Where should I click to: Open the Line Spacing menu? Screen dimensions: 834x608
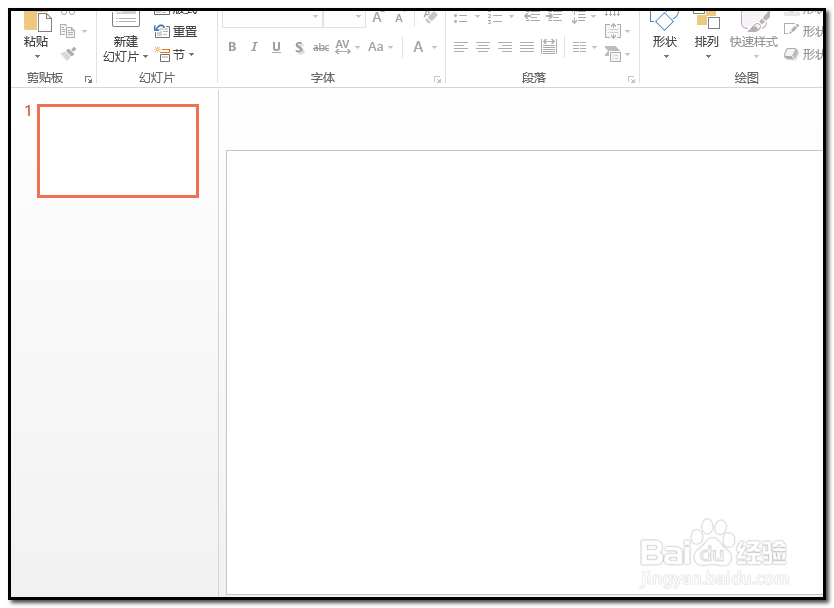click(583, 18)
